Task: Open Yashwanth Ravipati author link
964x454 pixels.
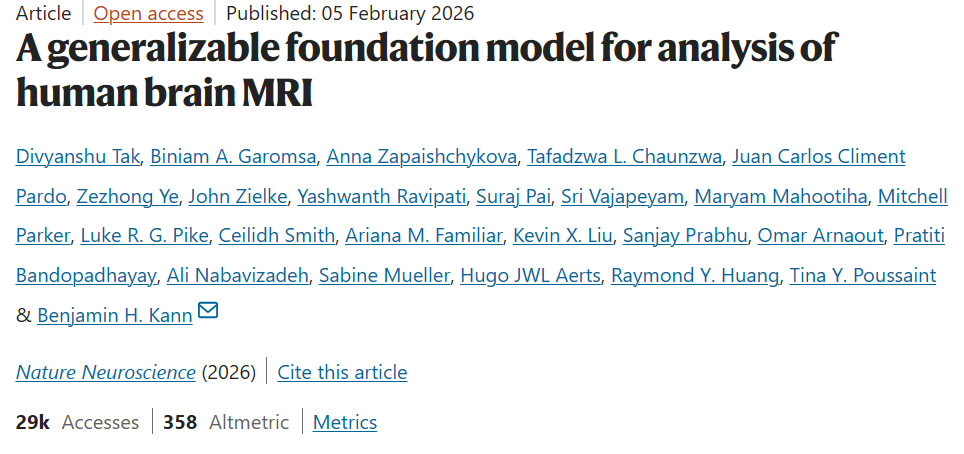Action: [380, 196]
